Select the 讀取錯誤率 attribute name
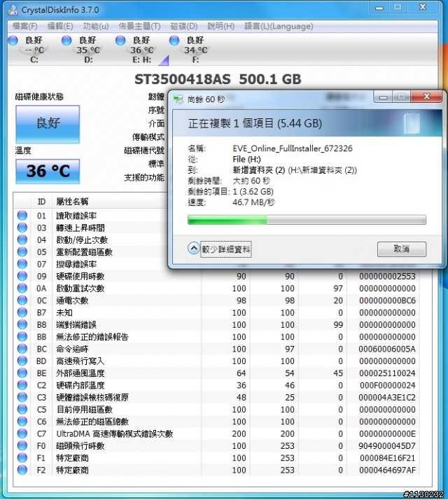This screenshot has height=500, width=448. [76, 216]
